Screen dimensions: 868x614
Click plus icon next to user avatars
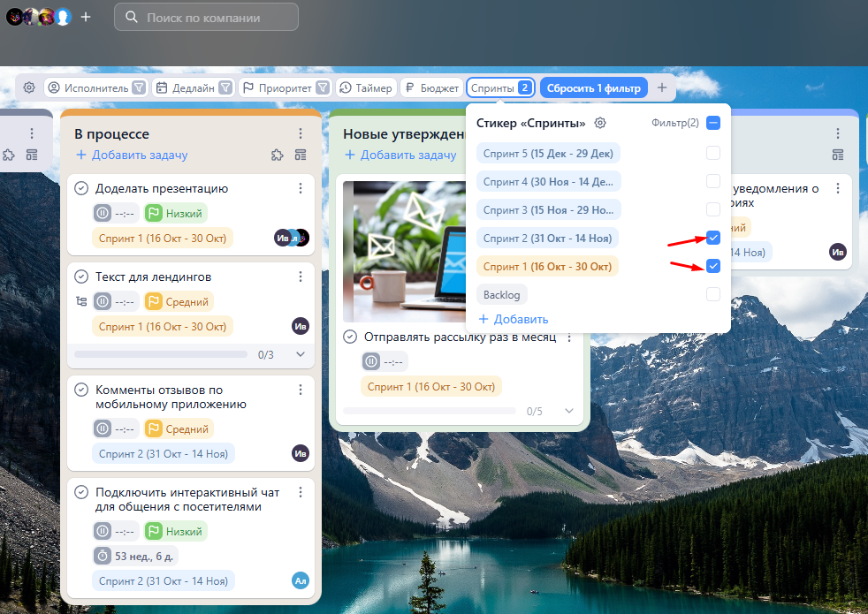86,17
